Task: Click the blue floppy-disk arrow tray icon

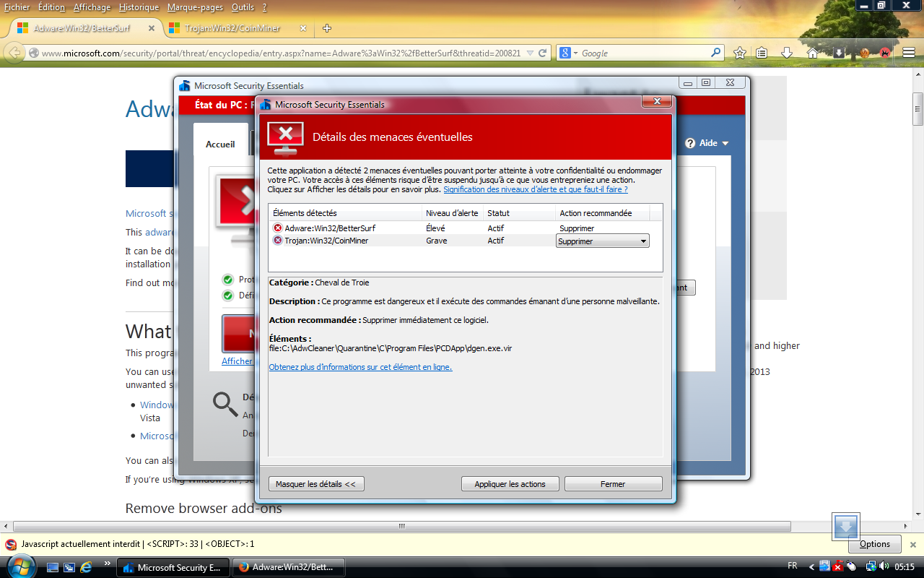Action: 825,566
